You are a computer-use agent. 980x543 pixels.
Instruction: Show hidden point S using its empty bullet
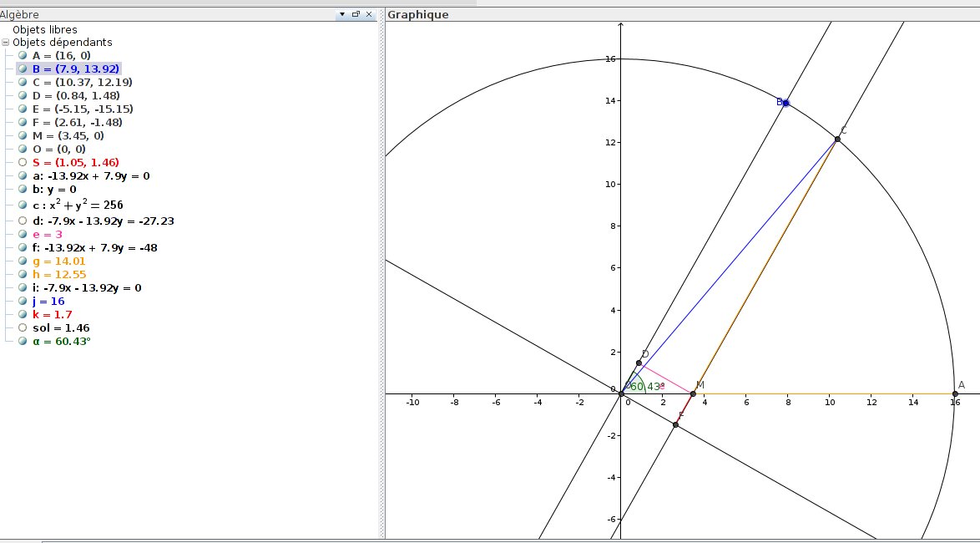pyautogui.click(x=23, y=163)
